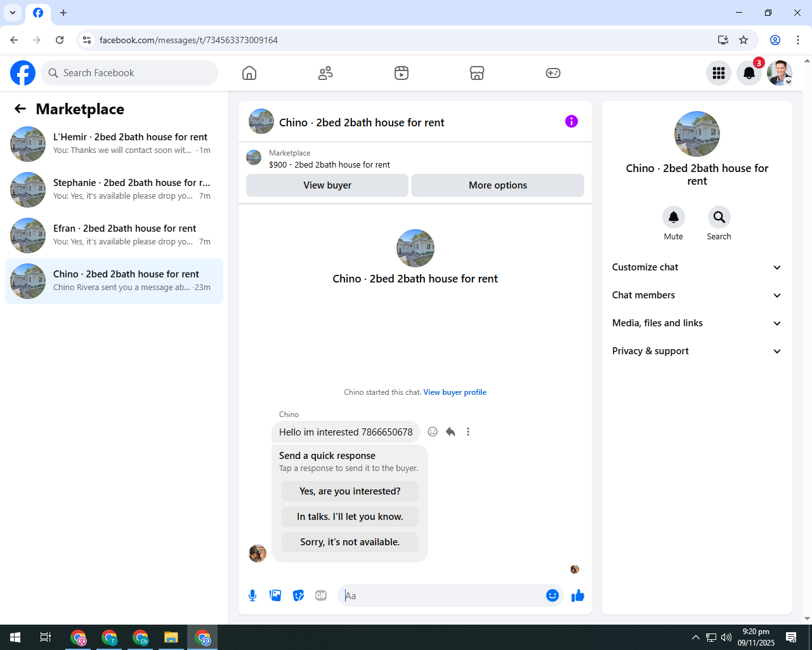Go back using the Marketplace back arrow
The image size is (812, 650).
pos(20,109)
